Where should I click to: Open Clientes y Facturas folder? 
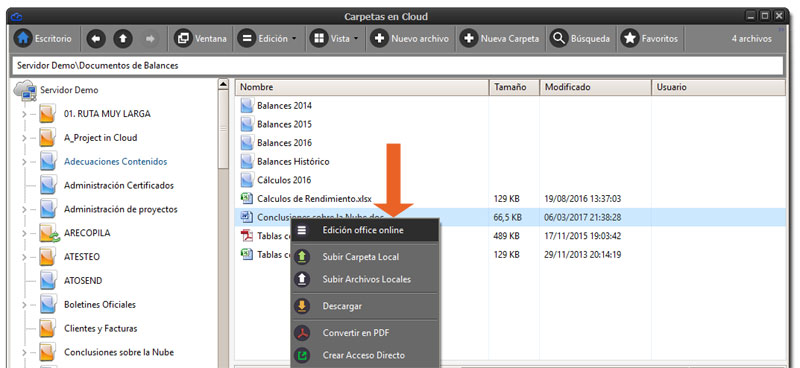[x=101, y=328]
